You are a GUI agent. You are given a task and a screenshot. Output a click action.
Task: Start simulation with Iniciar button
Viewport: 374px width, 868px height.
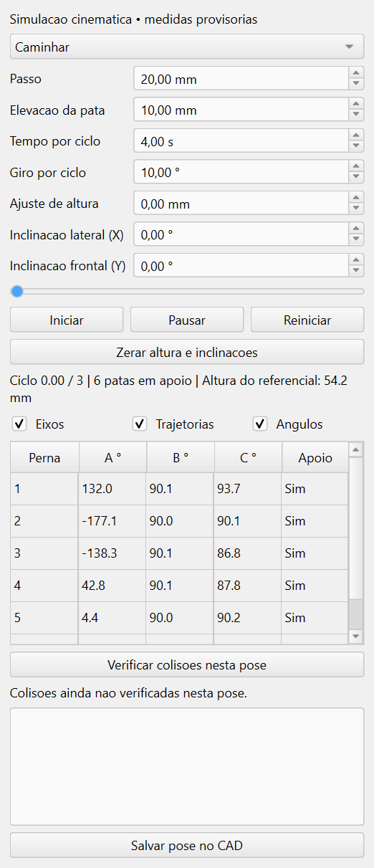(x=67, y=320)
